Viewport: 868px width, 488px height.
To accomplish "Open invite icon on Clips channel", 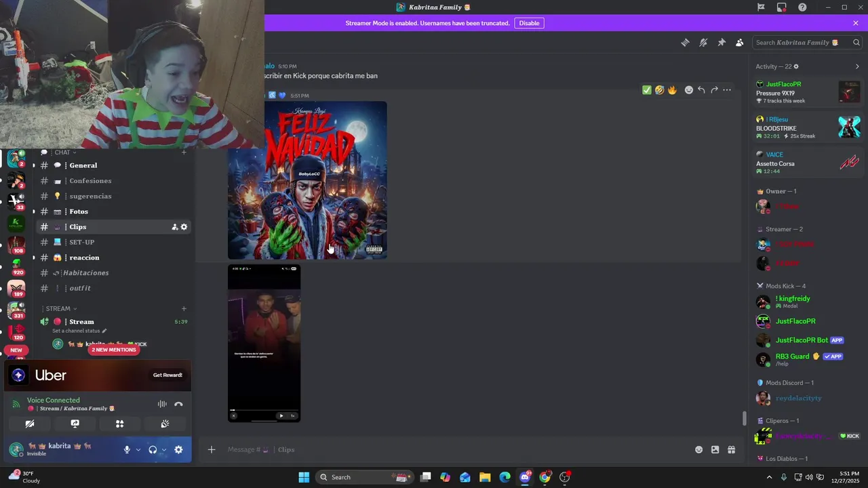I will click(x=174, y=227).
